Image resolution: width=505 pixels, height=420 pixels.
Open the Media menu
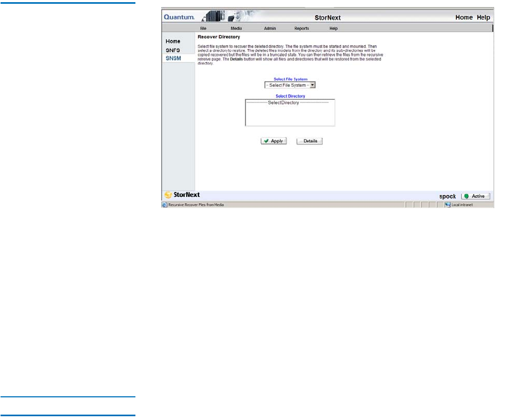[x=236, y=29]
